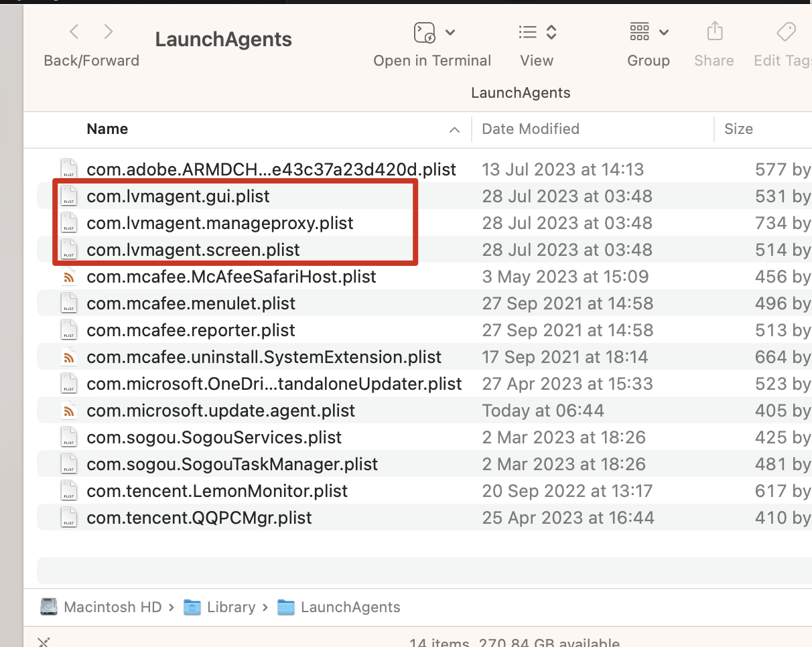Click the Share toolbar icon
Image resolution: width=812 pixels, height=647 pixels.
pyautogui.click(x=715, y=31)
